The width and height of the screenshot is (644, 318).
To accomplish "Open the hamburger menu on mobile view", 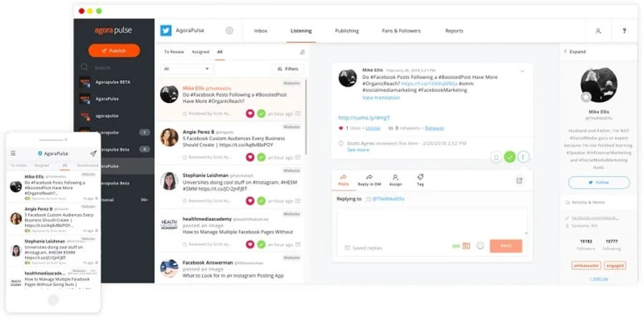I will click(13, 153).
